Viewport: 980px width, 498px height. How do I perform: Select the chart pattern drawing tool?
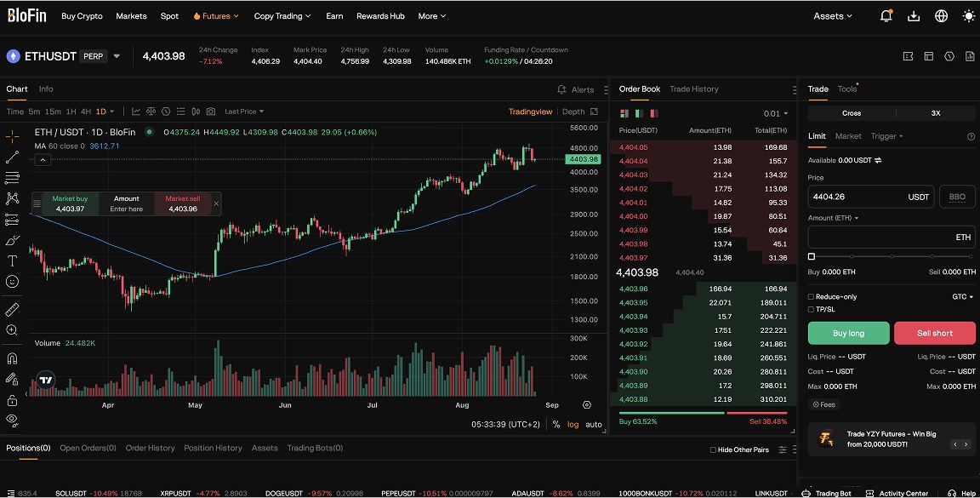(x=12, y=198)
